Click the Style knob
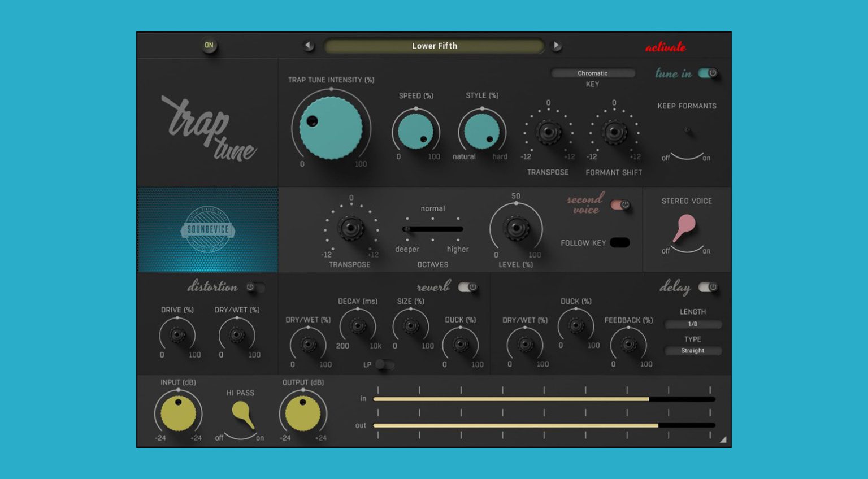 (x=481, y=131)
